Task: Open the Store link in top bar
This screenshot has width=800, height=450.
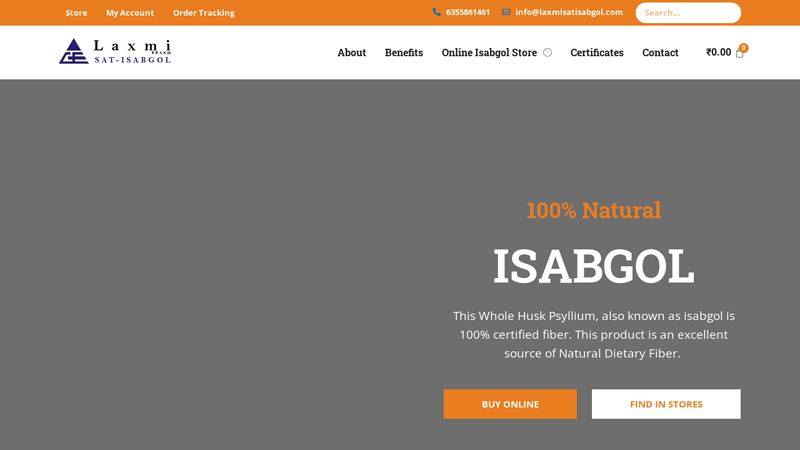Action: (76, 13)
